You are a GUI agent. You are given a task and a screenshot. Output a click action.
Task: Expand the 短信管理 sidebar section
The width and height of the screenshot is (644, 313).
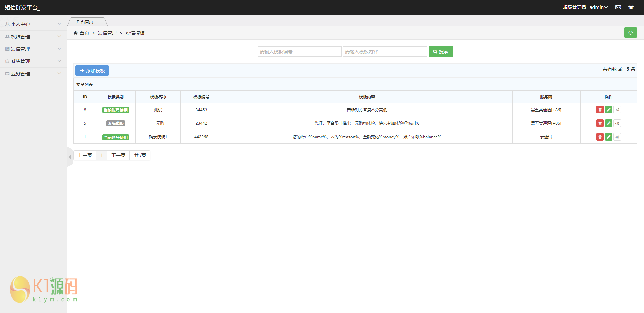(33, 49)
